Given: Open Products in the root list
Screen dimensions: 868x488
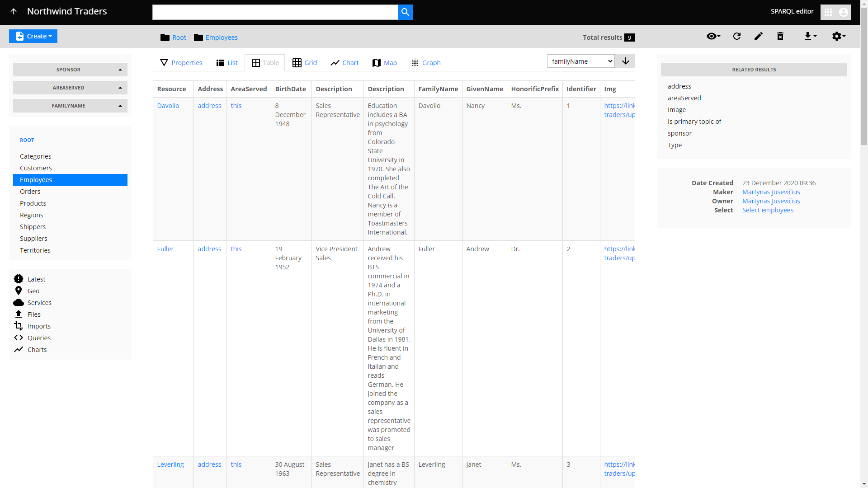Looking at the screenshot, I should tap(70, 203).
